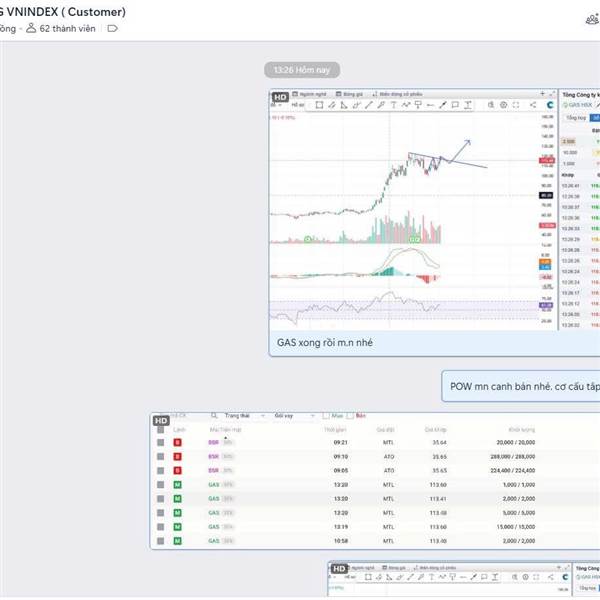This screenshot has height=600, width=600.
Task: Choose the T text tool in the first chart toolbar
Action: coord(393,105)
